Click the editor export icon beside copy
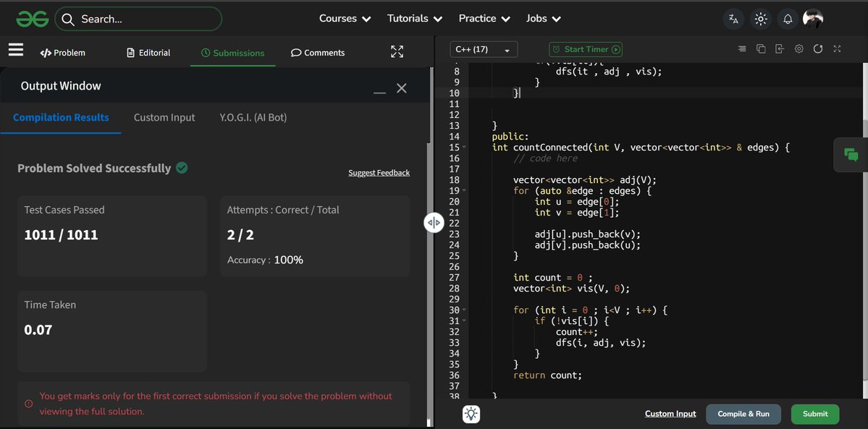 click(780, 48)
